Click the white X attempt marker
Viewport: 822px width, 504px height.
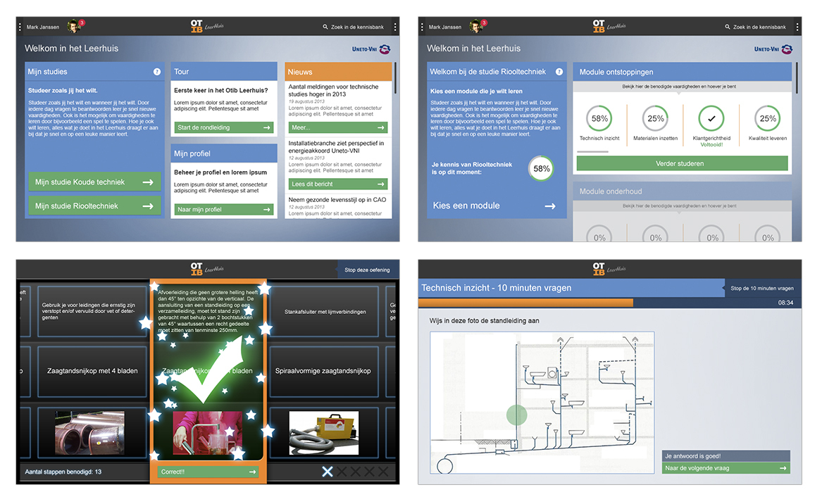tap(328, 471)
